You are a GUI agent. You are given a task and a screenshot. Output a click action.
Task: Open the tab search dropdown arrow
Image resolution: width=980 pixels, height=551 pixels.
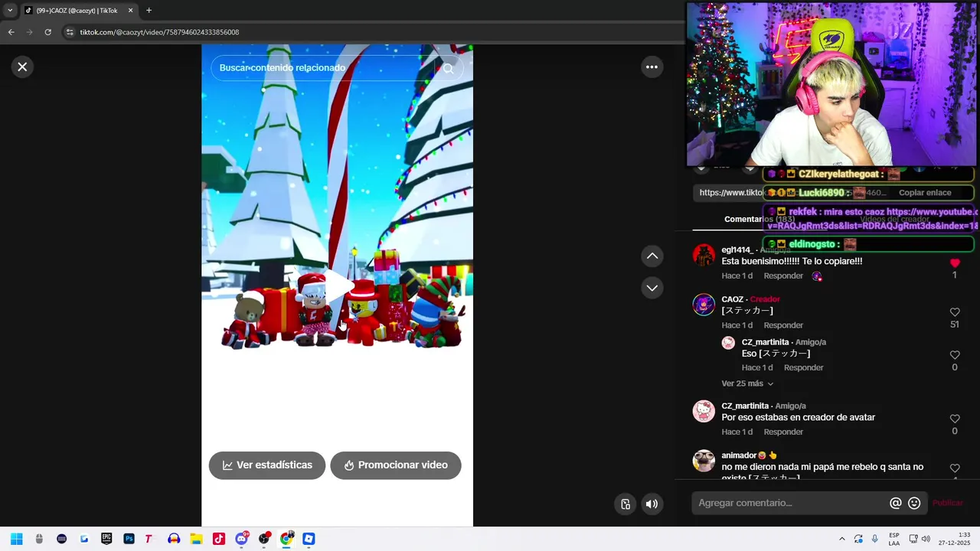click(10, 11)
